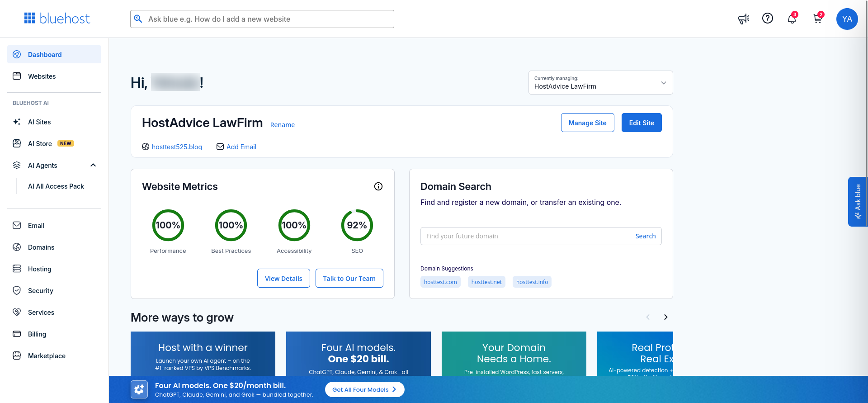868x403 pixels.
Task: Open Services in sidebar
Action: tap(54, 312)
